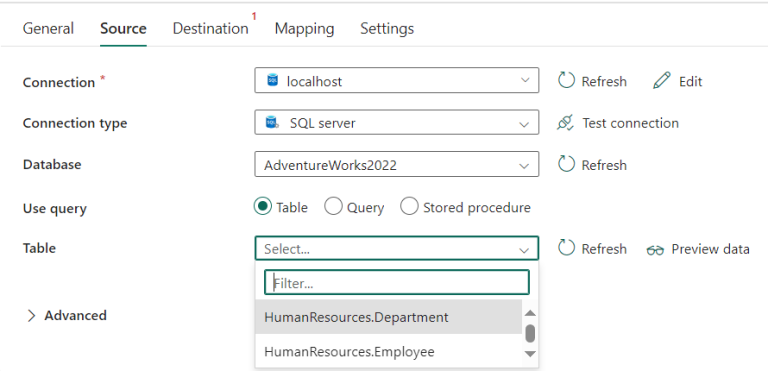The image size is (768, 371).
Task: Select the Table radio option
Action: click(263, 207)
